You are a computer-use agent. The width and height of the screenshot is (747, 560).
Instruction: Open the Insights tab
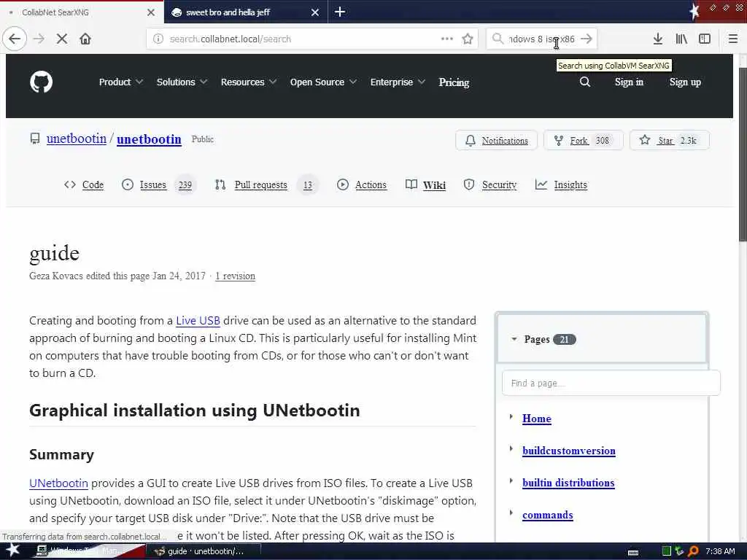561,184
